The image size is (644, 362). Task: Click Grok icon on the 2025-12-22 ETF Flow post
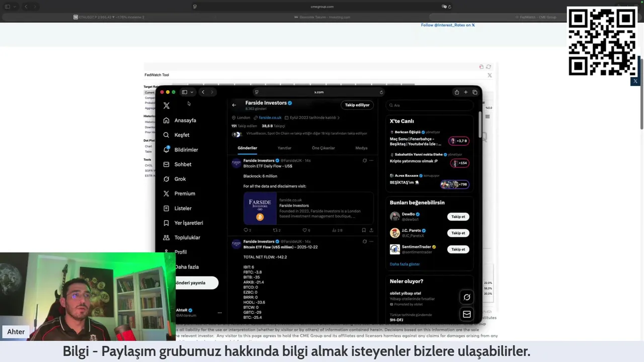pyautogui.click(x=364, y=241)
